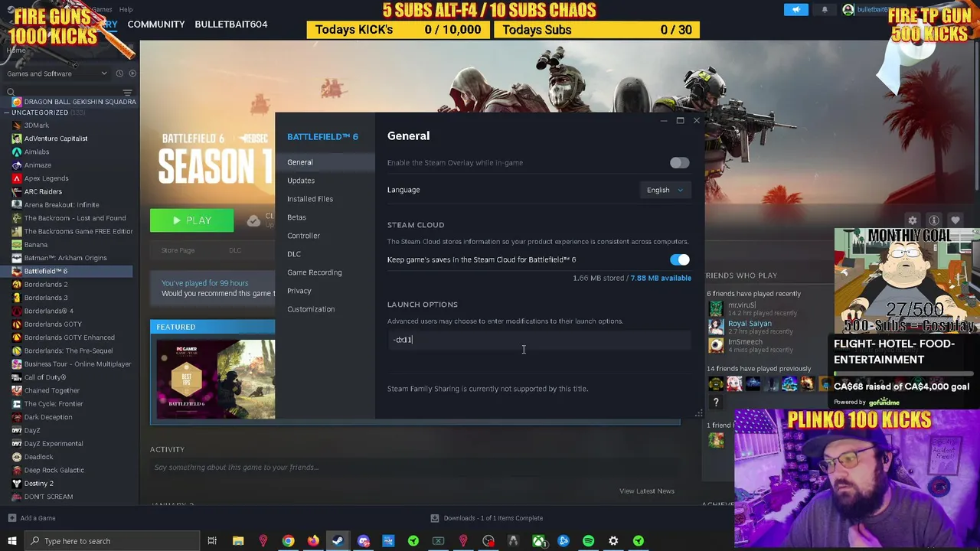Open library filter options icon

(x=128, y=92)
